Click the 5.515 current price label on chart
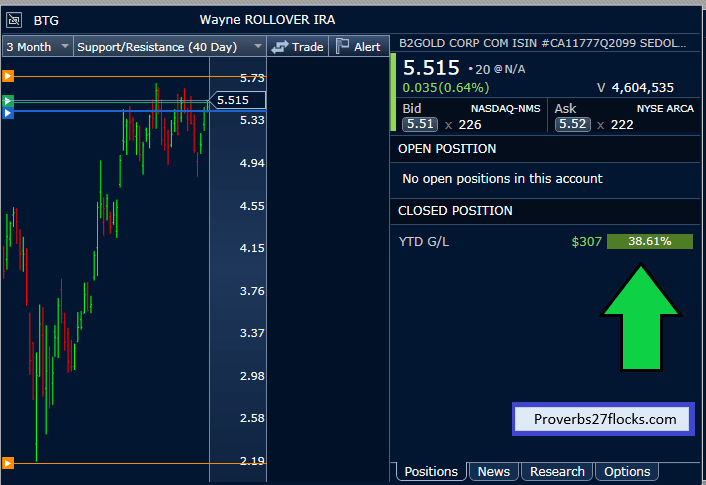 click(237, 100)
